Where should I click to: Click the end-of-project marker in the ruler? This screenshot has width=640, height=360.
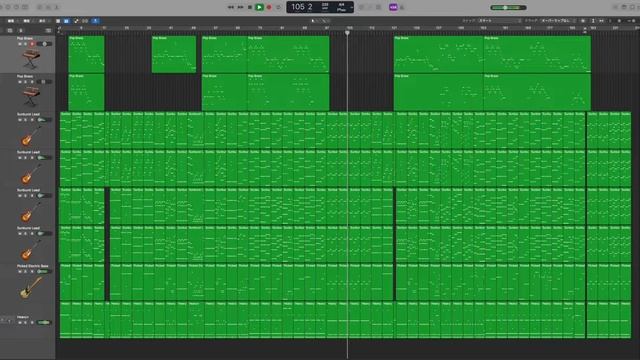click(585, 30)
